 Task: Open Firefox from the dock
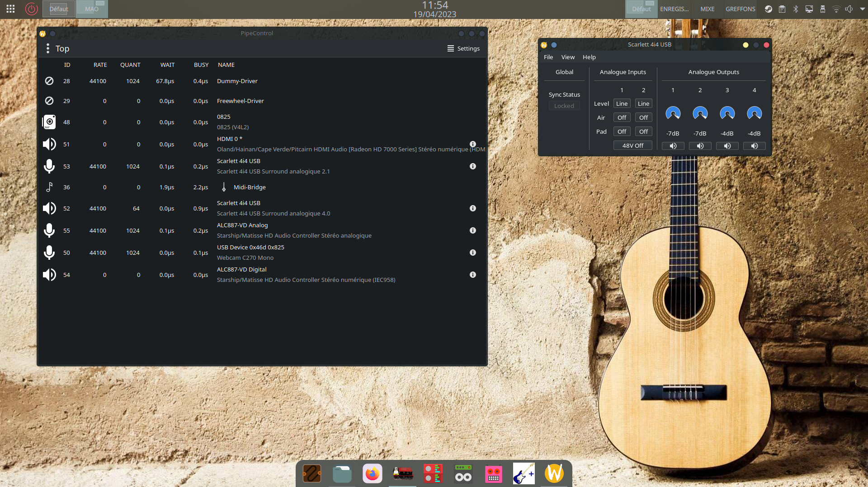point(372,474)
